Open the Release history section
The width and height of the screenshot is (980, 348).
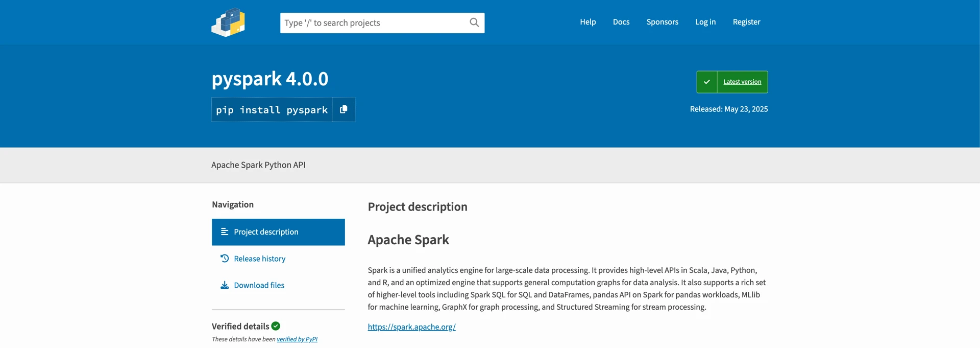point(260,259)
